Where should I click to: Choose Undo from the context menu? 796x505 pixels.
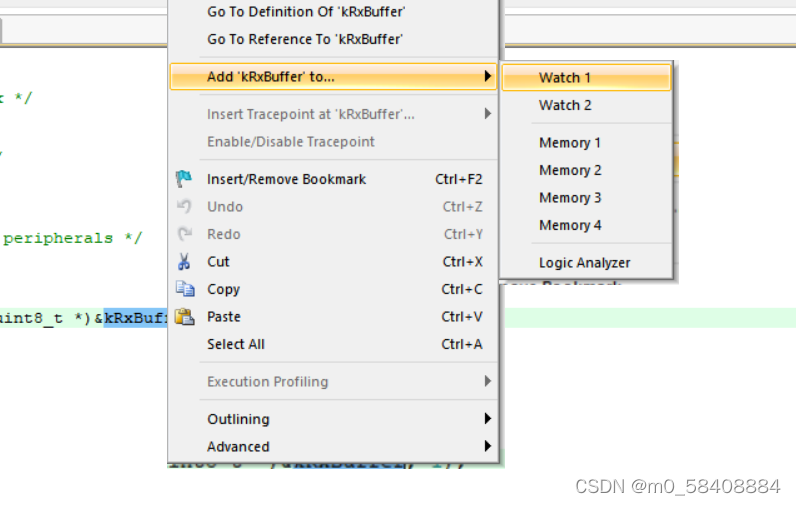(x=333, y=207)
